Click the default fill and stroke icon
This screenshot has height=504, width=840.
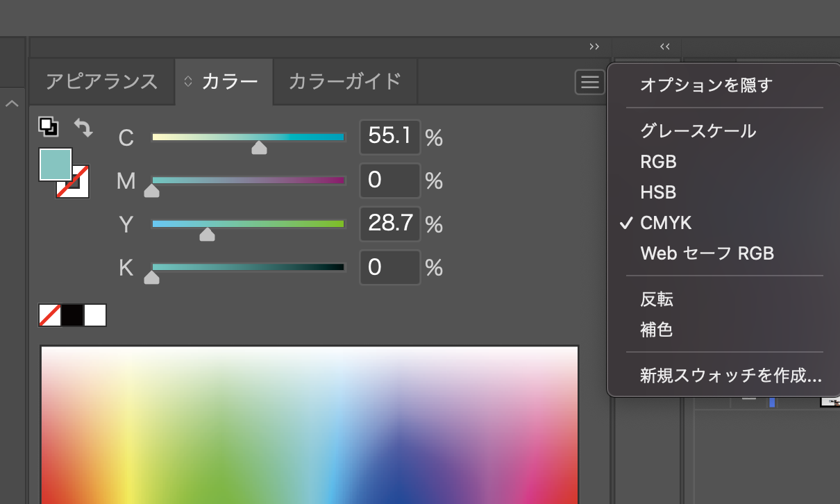49,126
